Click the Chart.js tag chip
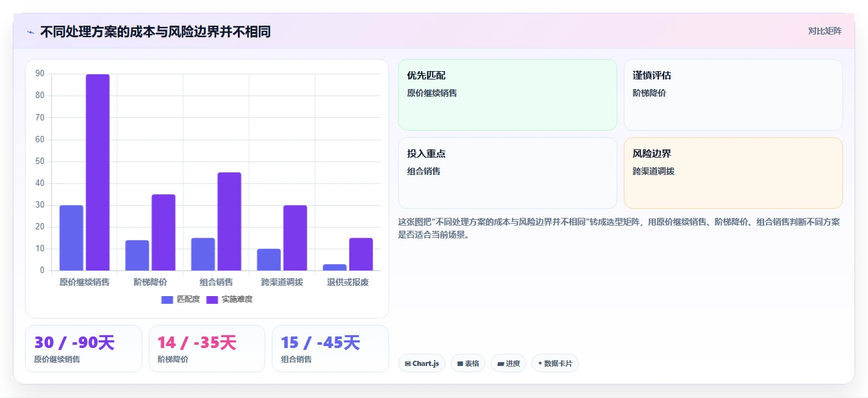This screenshot has width=868, height=398. pos(422,363)
